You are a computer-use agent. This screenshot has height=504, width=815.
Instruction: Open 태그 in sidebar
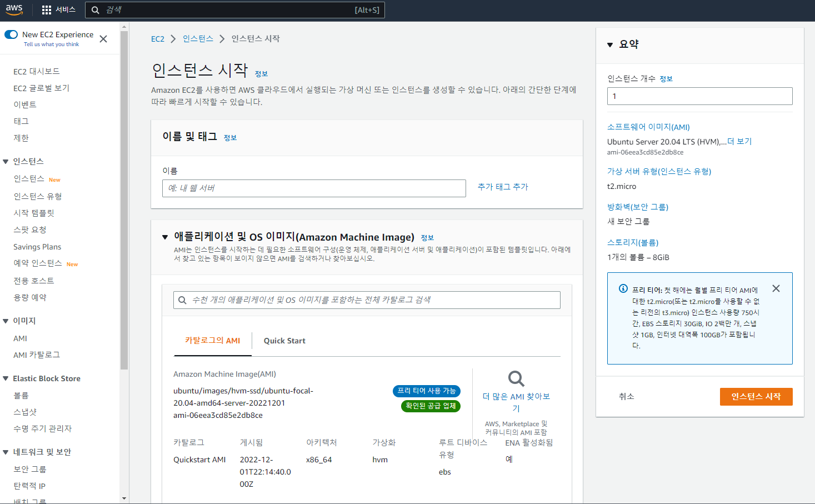tap(21, 122)
